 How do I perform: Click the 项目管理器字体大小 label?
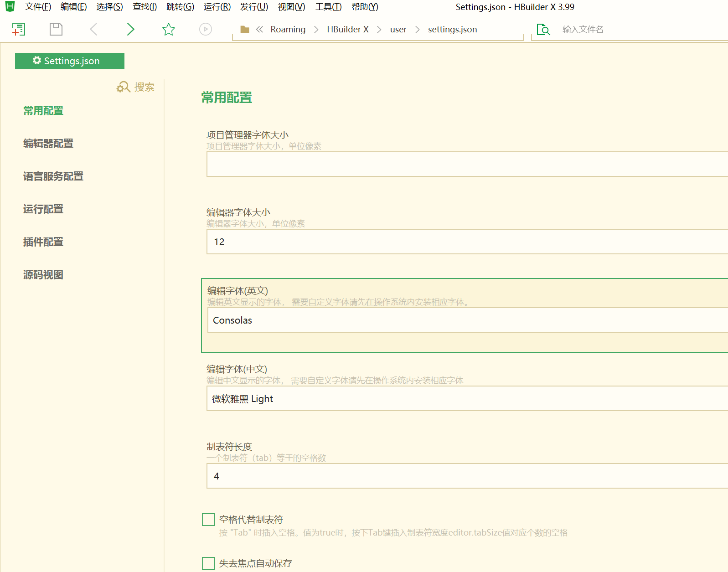tap(248, 135)
